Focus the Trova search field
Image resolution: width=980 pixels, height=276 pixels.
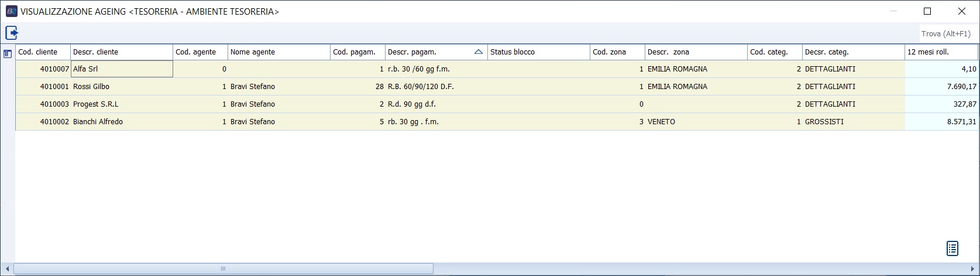(x=945, y=34)
